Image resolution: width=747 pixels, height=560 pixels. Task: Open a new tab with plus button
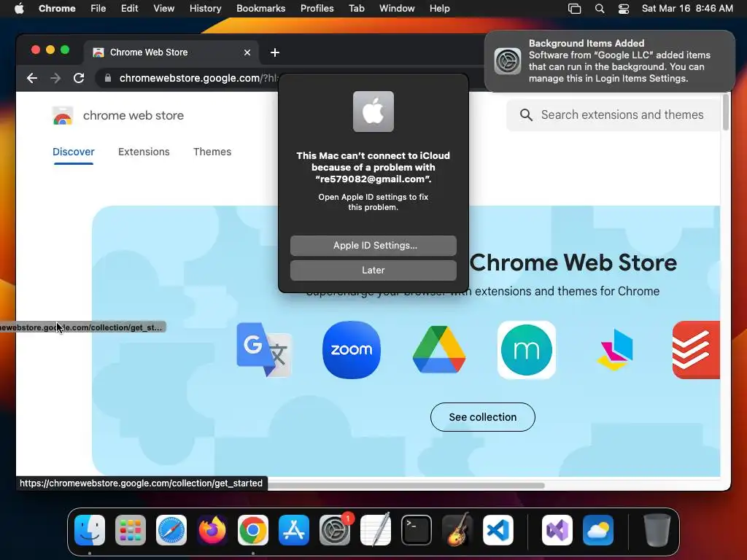[275, 52]
